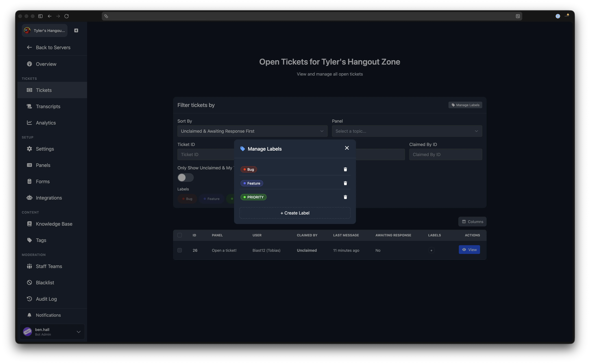Open the reader view icon in address bar
The image size is (590, 364).
518,16
